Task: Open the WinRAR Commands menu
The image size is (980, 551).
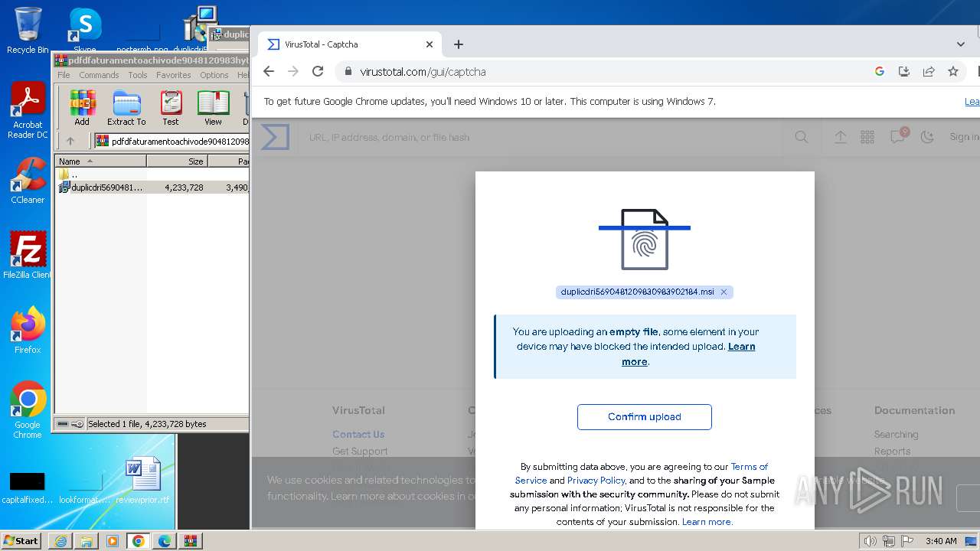Action: [99, 75]
